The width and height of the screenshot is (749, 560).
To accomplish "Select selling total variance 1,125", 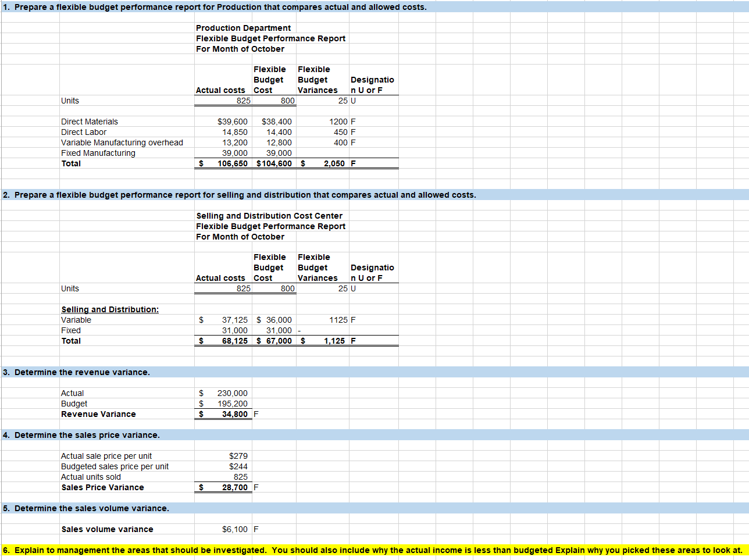I will tap(334, 341).
